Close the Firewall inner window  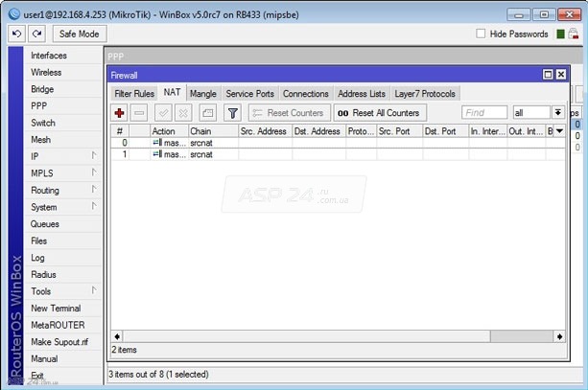tap(561, 75)
